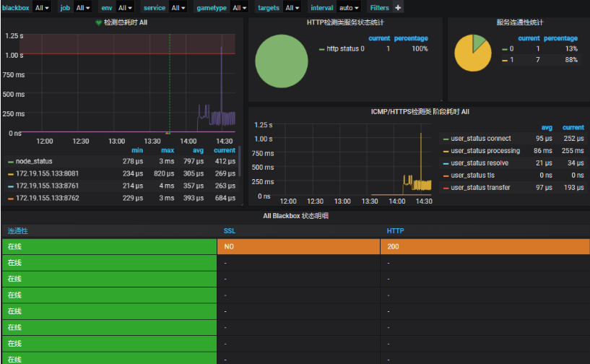Toggle the 172.19.155.133:8081 legend series

click(48, 174)
